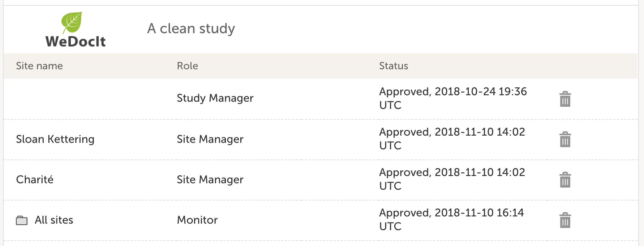Select the Charité site name
The width and height of the screenshot is (644, 246).
coord(35,180)
